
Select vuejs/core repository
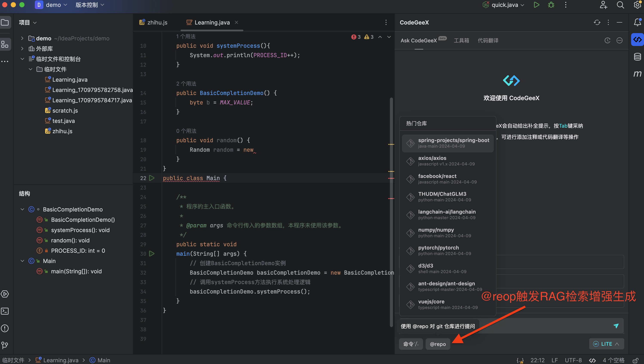click(x=448, y=304)
